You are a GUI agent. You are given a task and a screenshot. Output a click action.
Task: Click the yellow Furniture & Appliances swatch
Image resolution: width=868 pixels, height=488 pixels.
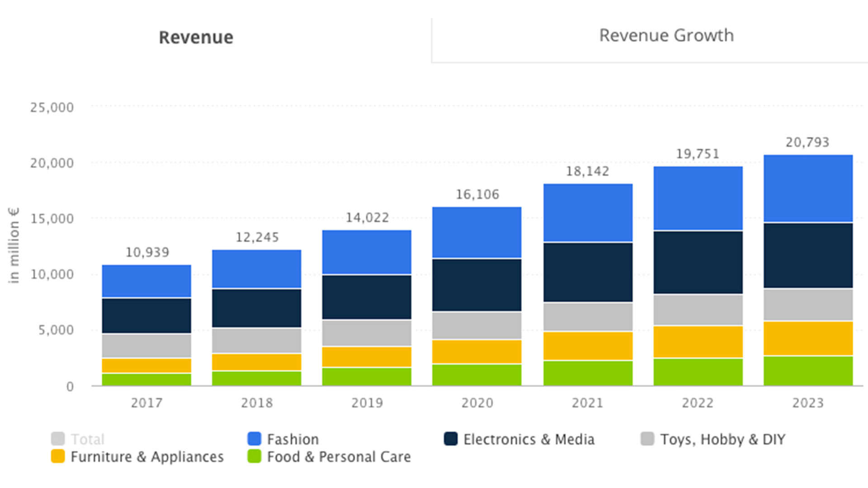pyautogui.click(x=58, y=456)
